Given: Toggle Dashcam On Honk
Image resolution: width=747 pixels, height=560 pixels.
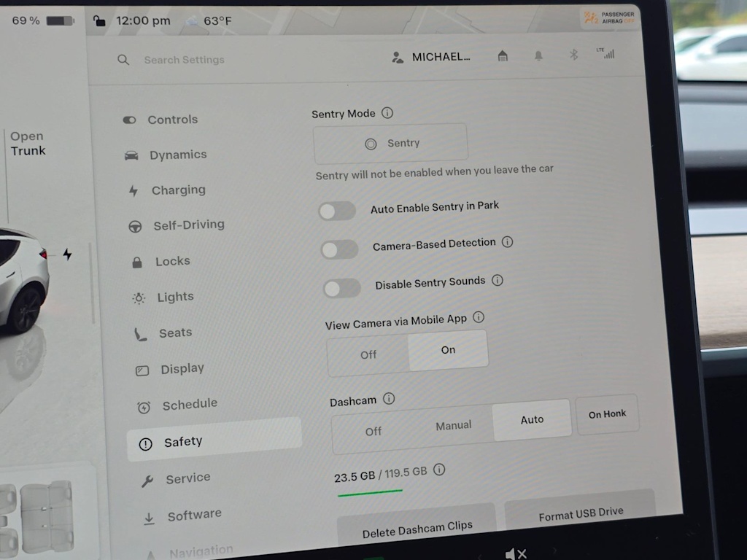Looking at the screenshot, I should tap(608, 414).
